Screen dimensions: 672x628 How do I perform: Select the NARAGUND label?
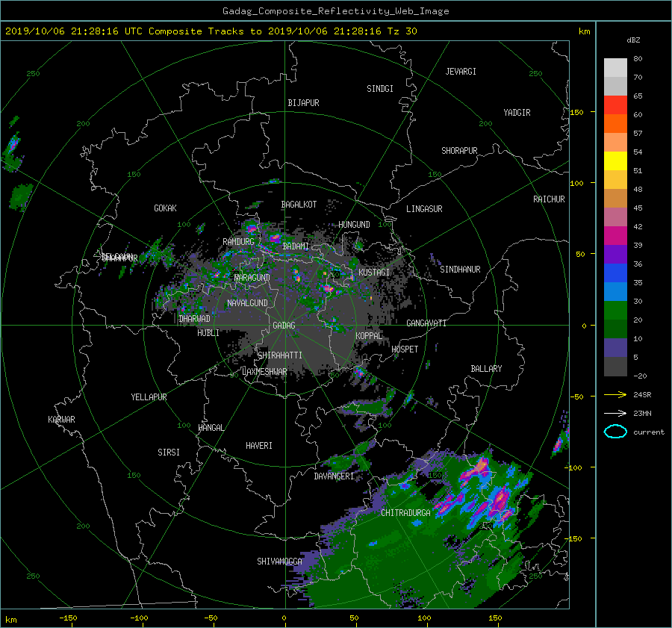point(252,278)
